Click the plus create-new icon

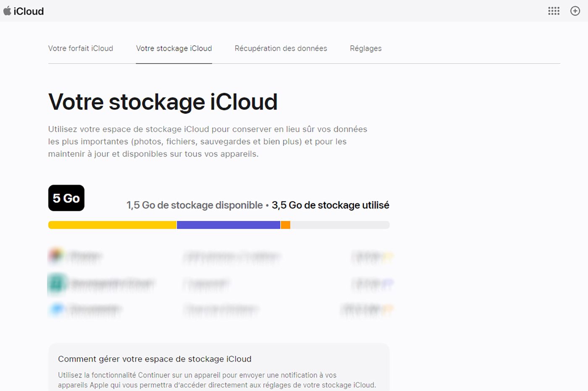point(575,11)
